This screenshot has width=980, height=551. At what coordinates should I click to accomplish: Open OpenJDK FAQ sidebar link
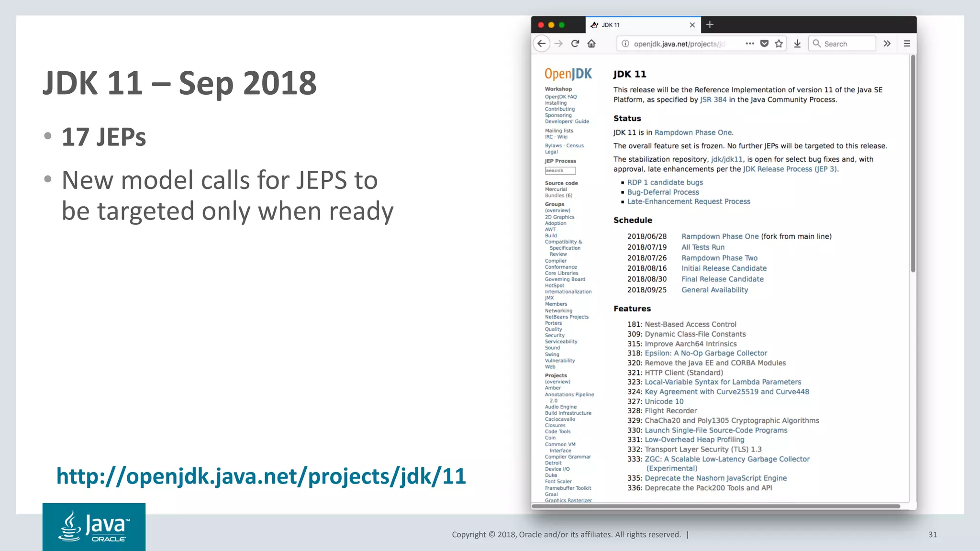pyautogui.click(x=561, y=97)
